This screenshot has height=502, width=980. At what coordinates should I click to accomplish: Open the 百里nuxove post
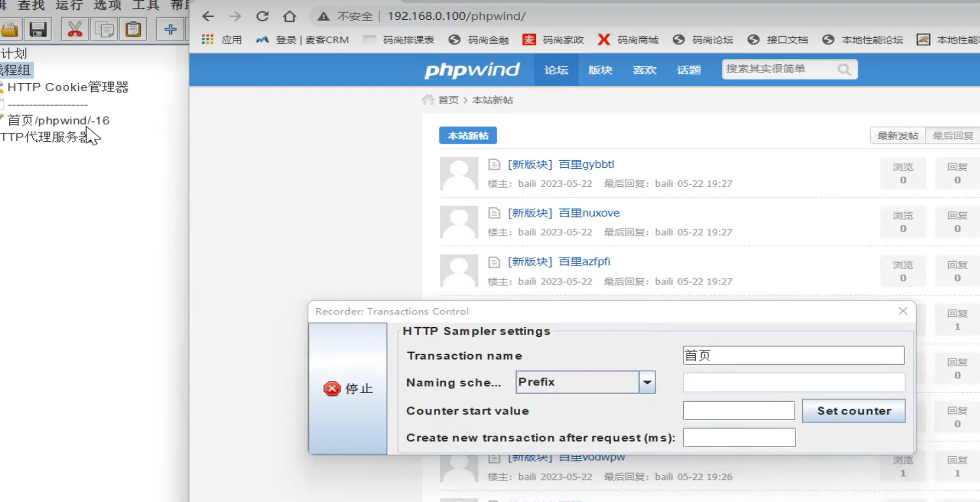pyautogui.click(x=589, y=213)
